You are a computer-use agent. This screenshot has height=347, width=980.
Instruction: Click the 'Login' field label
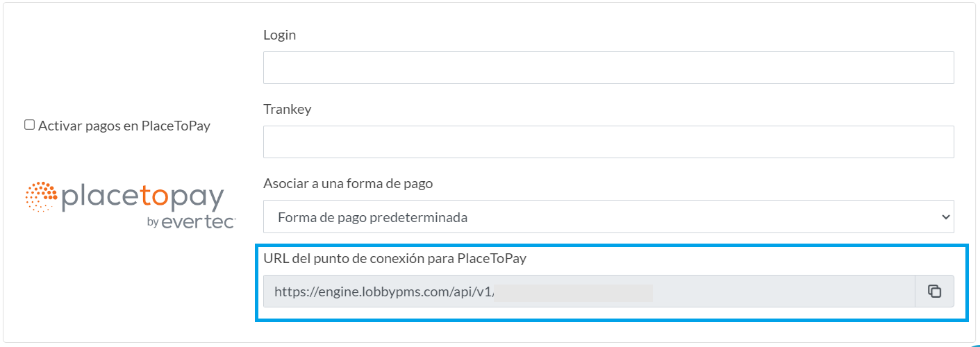(279, 35)
